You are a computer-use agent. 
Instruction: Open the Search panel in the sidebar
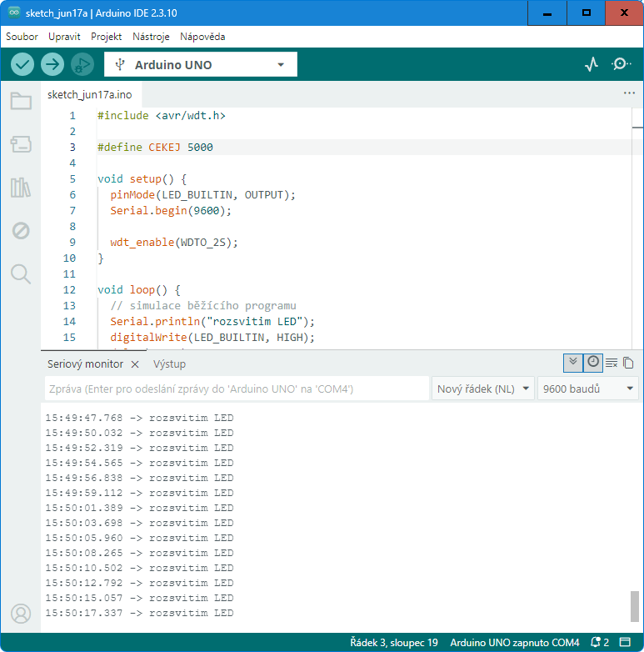tap(21, 274)
